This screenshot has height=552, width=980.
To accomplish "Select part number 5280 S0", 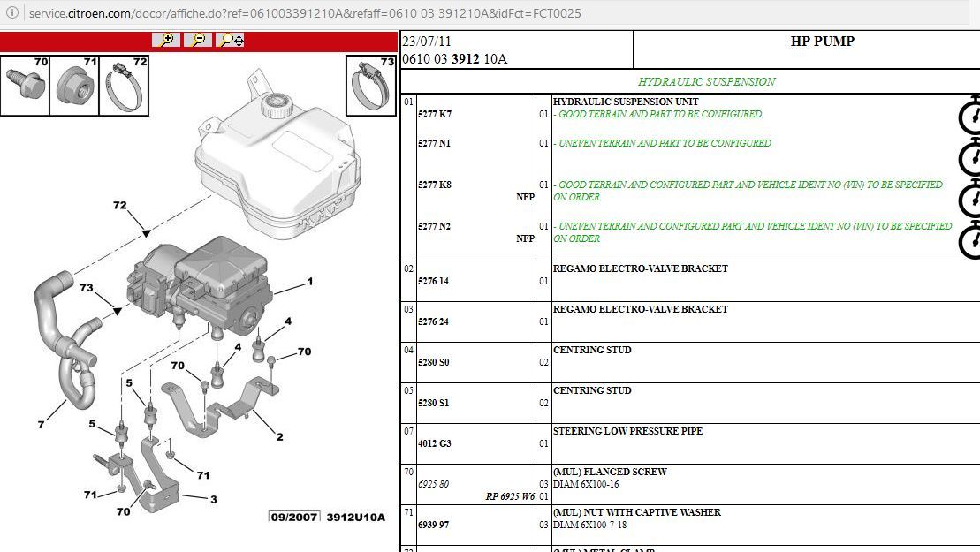I will tap(434, 362).
